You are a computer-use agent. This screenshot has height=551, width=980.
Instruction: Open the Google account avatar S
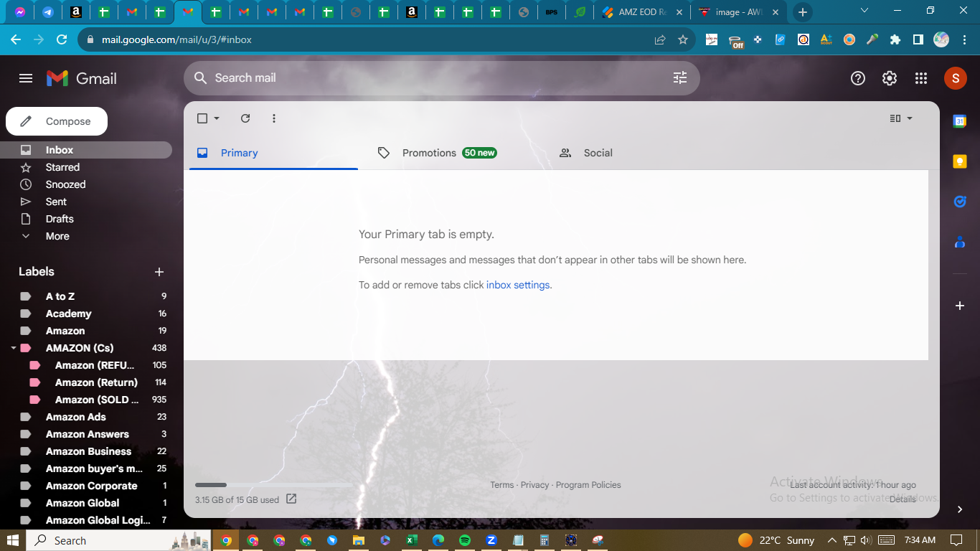(x=955, y=78)
